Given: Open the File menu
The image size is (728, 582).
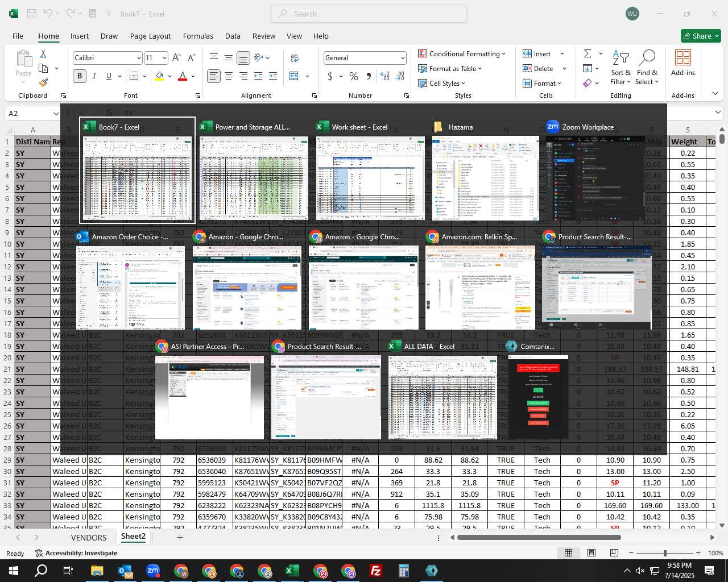Looking at the screenshot, I should pyautogui.click(x=18, y=36).
